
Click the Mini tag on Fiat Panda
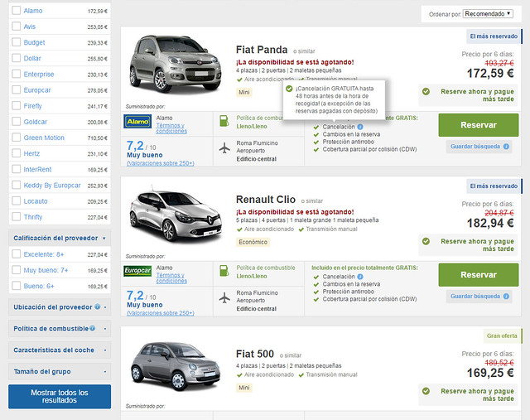tap(244, 92)
